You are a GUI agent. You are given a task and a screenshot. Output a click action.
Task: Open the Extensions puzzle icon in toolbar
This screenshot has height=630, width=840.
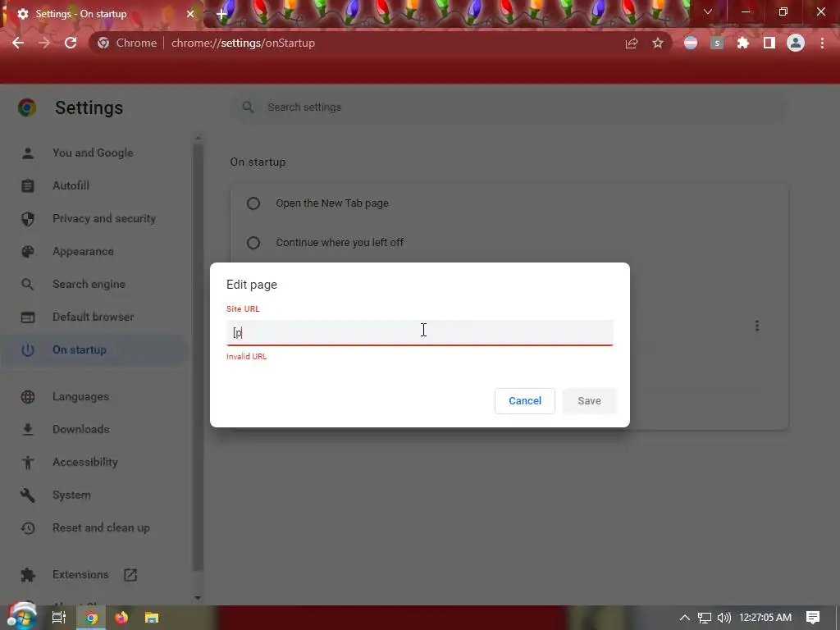(743, 43)
